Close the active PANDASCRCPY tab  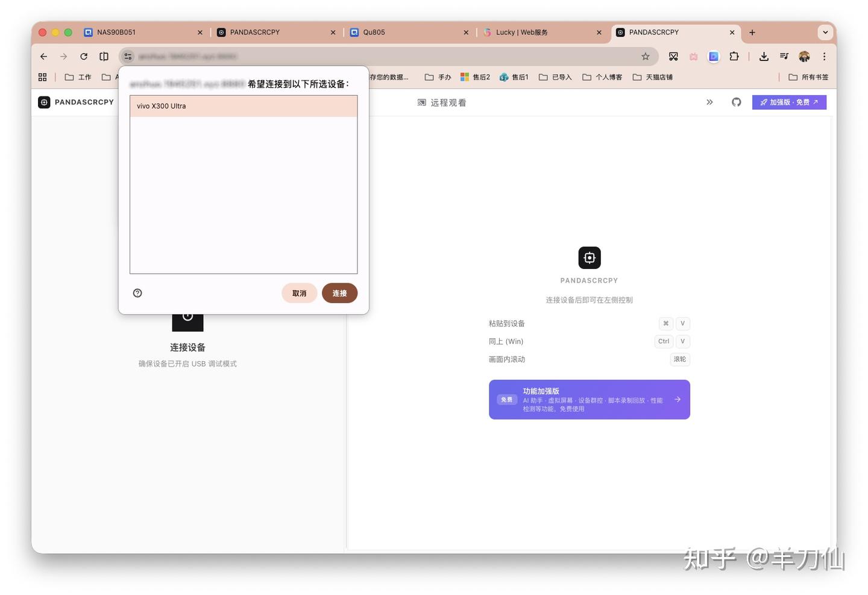(x=732, y=33)
